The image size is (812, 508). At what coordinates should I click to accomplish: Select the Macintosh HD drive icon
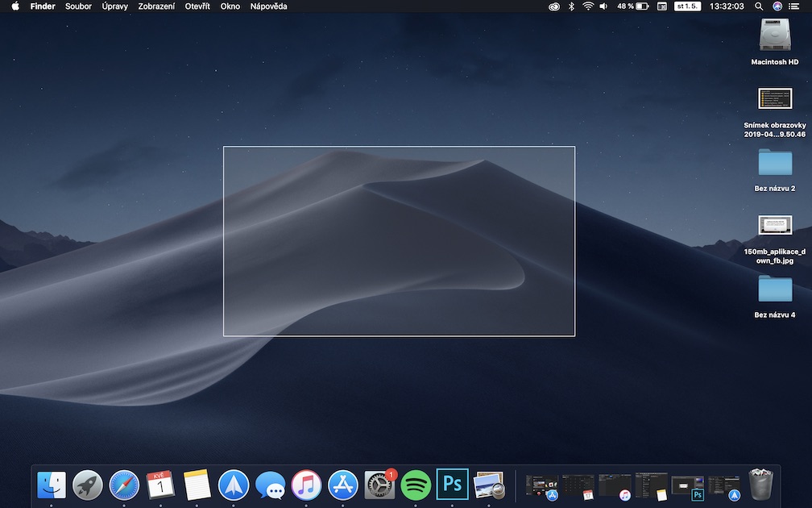(x=775, y=35)
